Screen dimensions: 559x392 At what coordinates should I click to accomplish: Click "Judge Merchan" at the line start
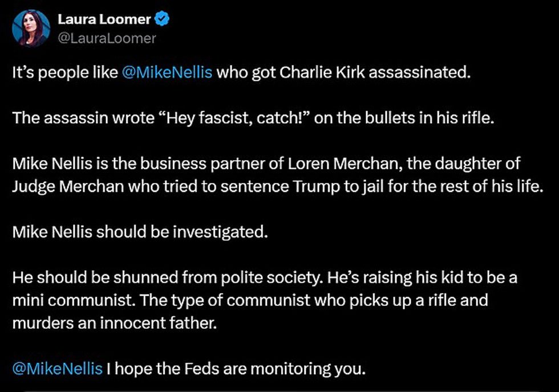[53, 186]
